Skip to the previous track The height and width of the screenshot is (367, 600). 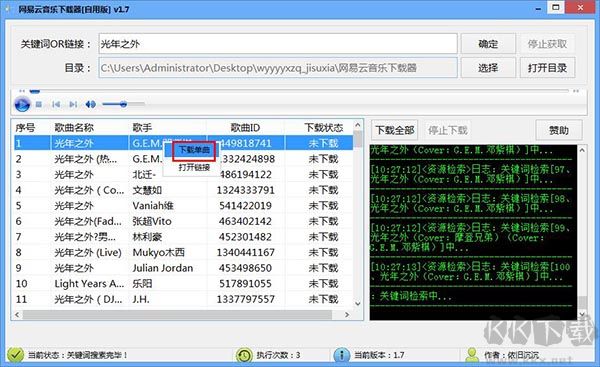56,104
